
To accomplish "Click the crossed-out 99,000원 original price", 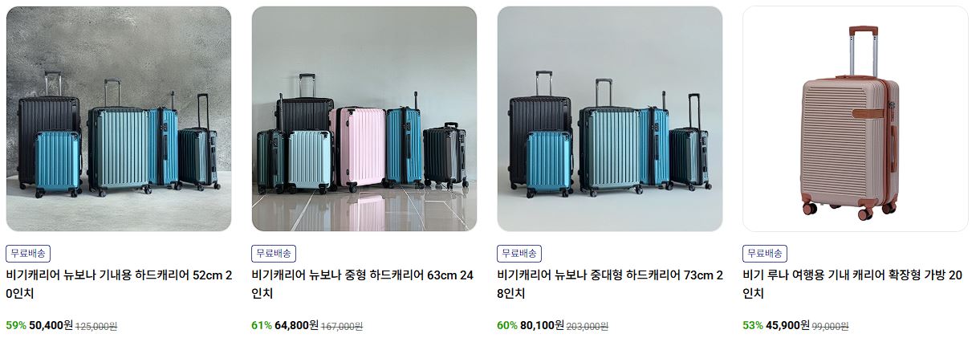I will pyautogui.click(x=831, y=326).
